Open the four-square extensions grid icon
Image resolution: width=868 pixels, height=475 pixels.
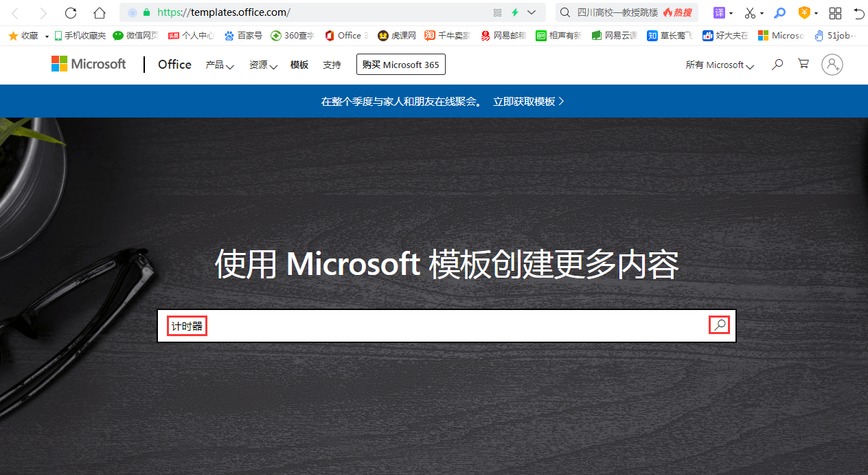[x=835, y=13]
